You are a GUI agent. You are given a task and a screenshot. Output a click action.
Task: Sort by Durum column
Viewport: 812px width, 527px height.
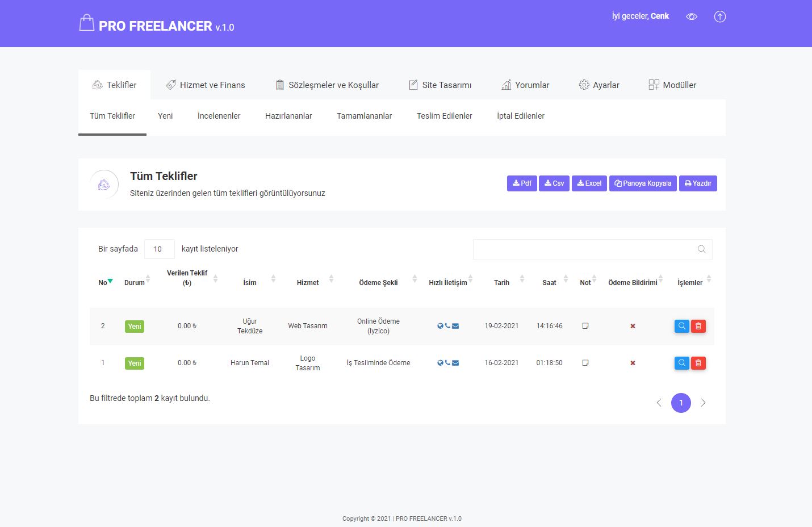[x=137, y=282]
